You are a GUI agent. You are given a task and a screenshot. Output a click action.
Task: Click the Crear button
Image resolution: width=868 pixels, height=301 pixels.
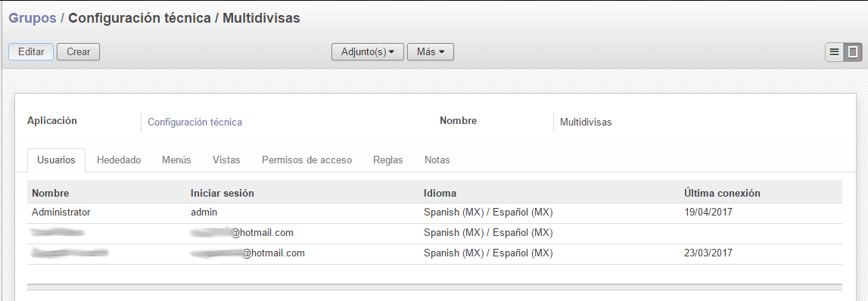coord(79,52)
